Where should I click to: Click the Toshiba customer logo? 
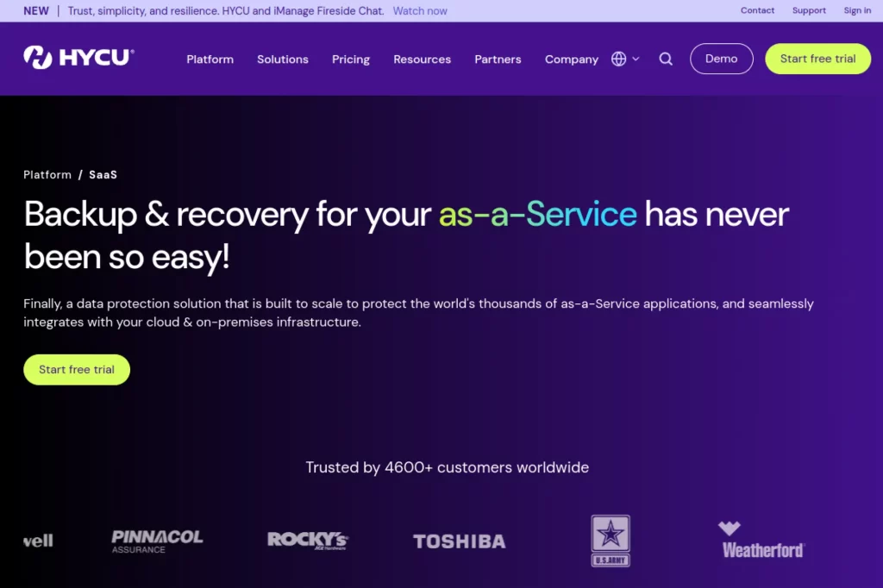coord(459,541)
